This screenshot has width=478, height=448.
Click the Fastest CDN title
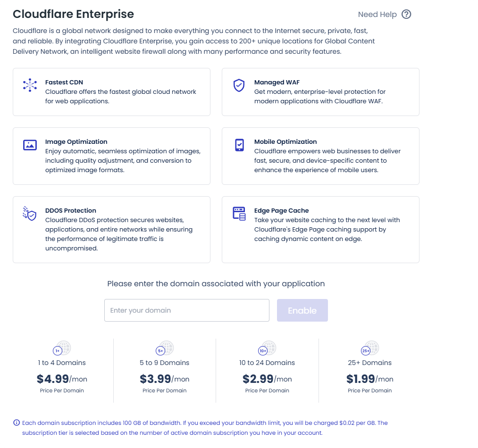(x=64, y=82)
